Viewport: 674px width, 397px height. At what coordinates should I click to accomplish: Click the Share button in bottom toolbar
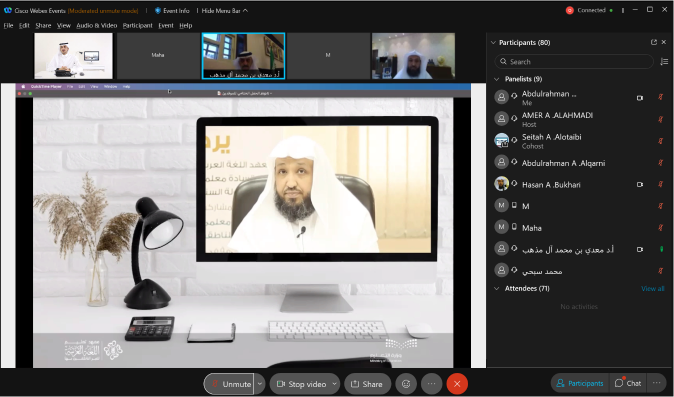(x=367, y=384)
